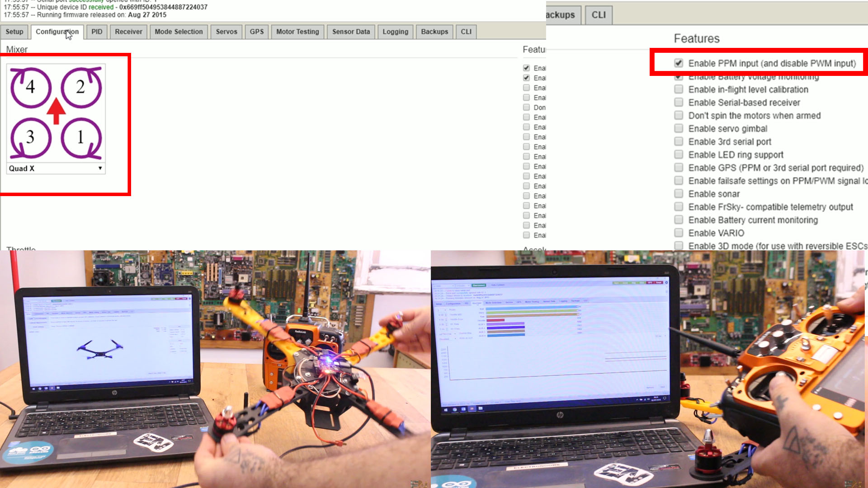Toggle the truncated 'Don' checkbox in the Configuration features list

coord(526,108)
